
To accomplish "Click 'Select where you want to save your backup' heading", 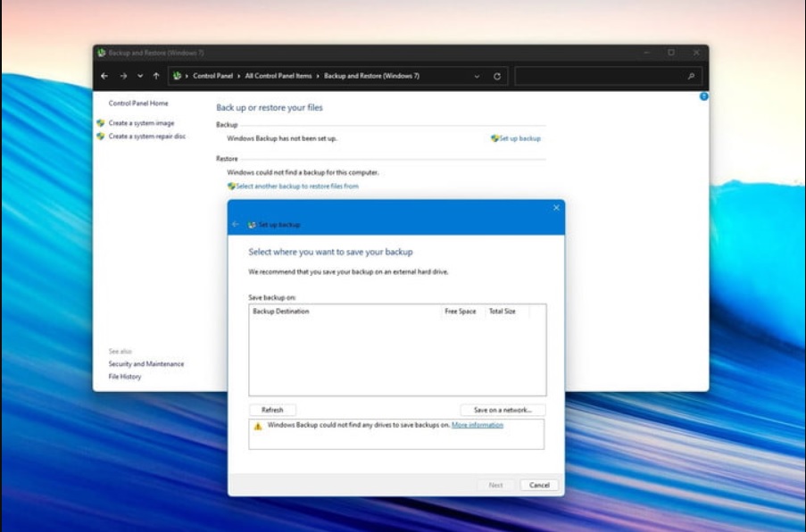I will 330,252.
